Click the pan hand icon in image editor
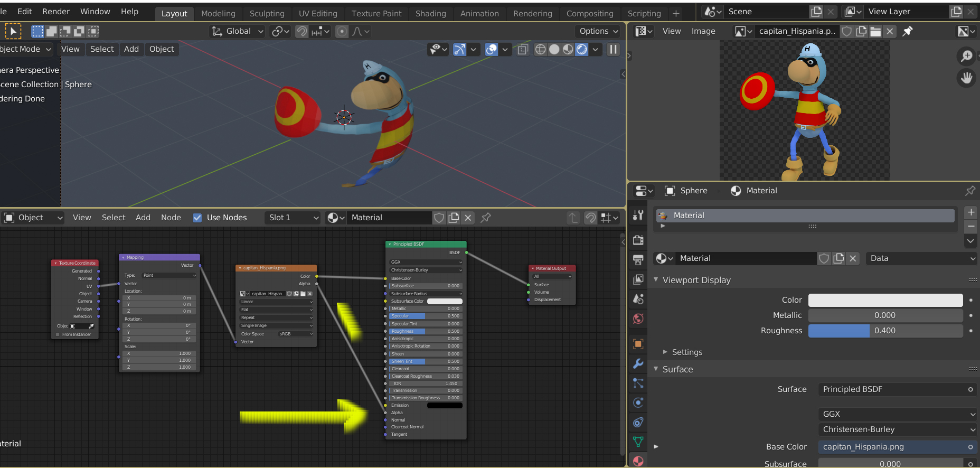Screen dimensions: 980x468 coord(966,78)
